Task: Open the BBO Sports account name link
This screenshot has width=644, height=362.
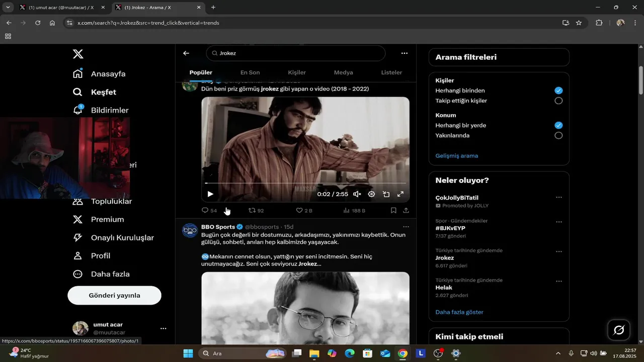Action: coord(218,227)
